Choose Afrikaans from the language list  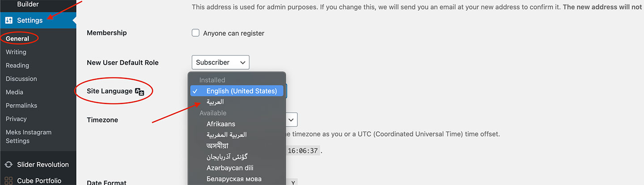pyautogui.click(x=221, y=124)
